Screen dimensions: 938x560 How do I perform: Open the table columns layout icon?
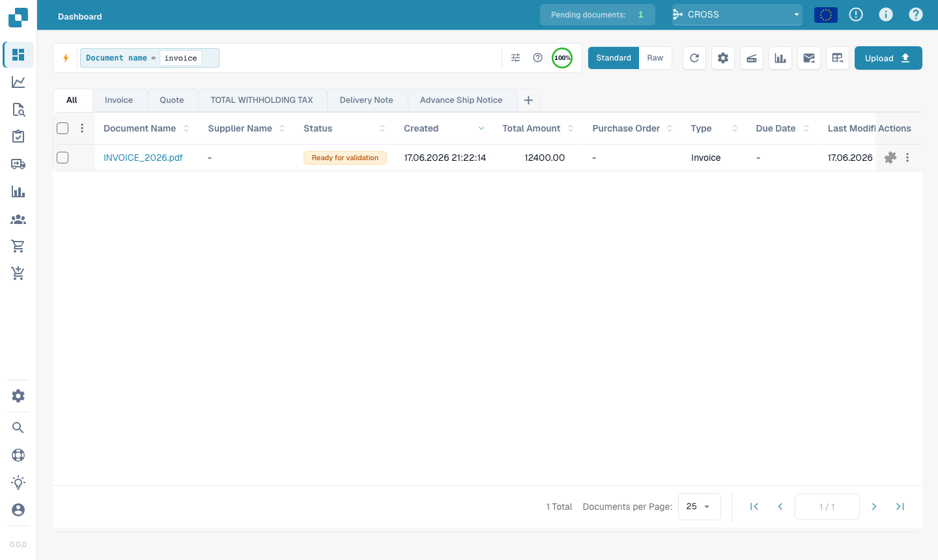click(x=838, y=58)
